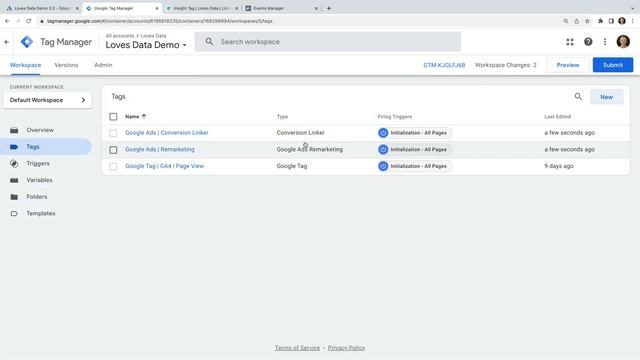The image size is (640, 360).
Task: Click the Conversion Linker type cell
Action: 300,133
